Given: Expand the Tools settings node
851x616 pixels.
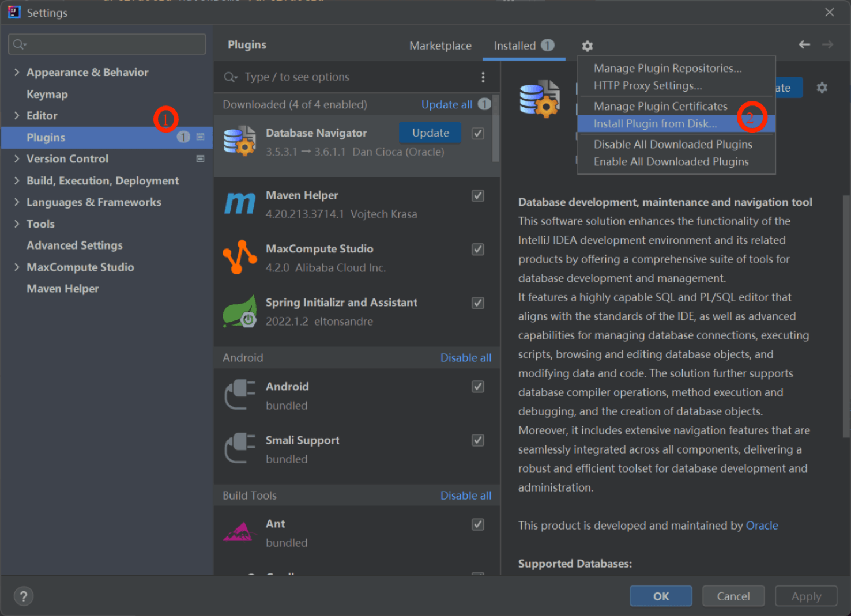Looking at the screenshot, I should [16, 224].
